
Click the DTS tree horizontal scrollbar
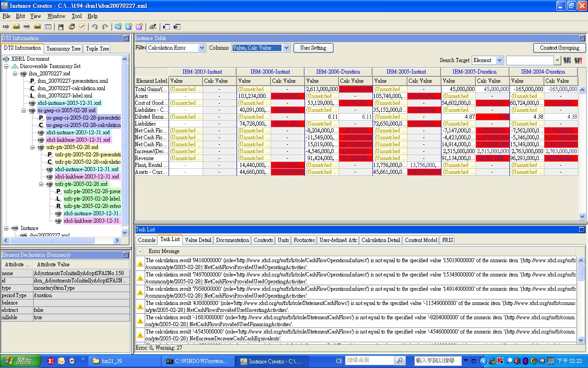(51, 241)
